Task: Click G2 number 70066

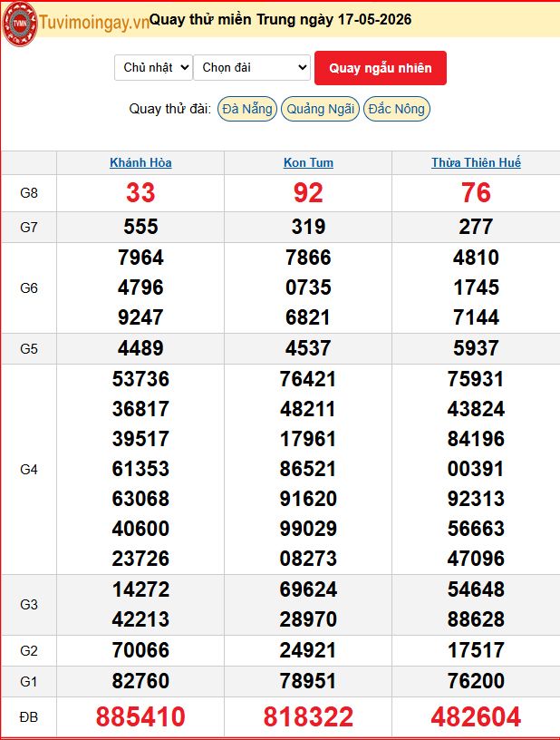Action: (140, 650)
